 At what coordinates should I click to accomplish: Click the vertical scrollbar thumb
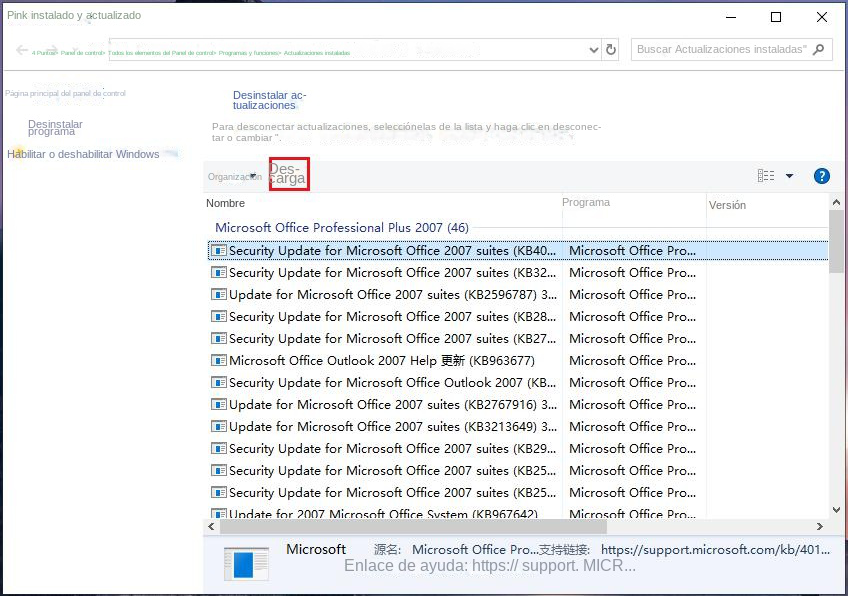(837, 242)
